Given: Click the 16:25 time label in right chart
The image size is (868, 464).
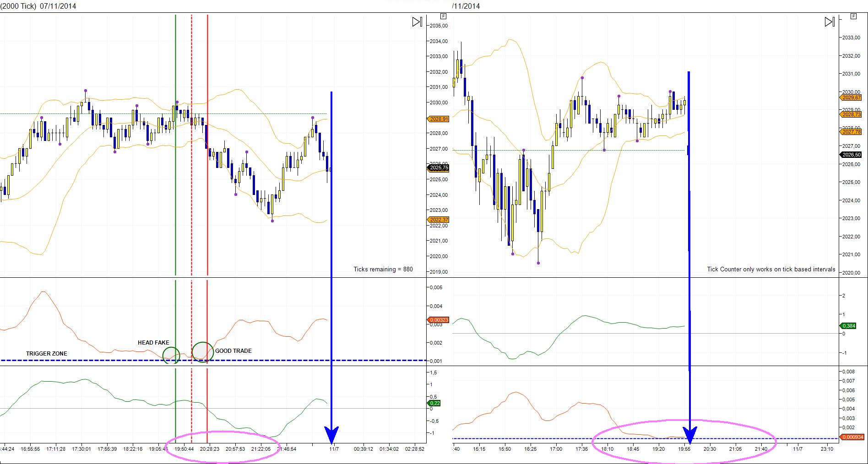Looking at the screenshot, I should (x=531, y=449).
